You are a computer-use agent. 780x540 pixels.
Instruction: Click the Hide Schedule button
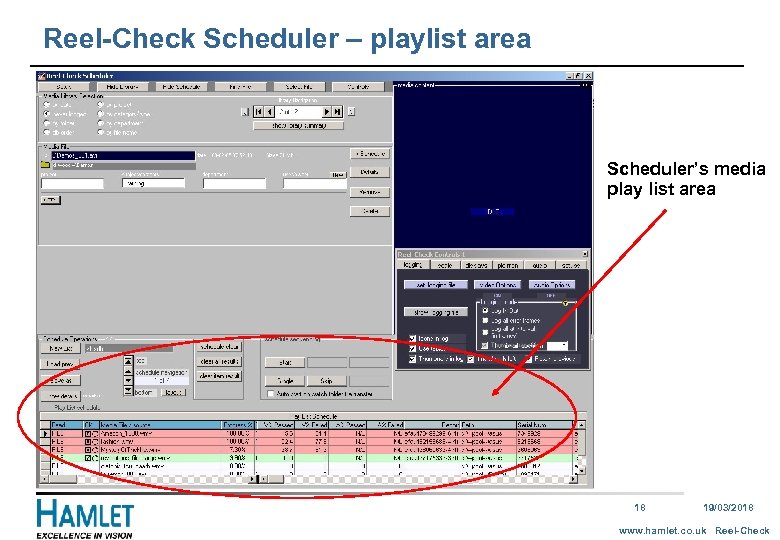coord(182,87)
